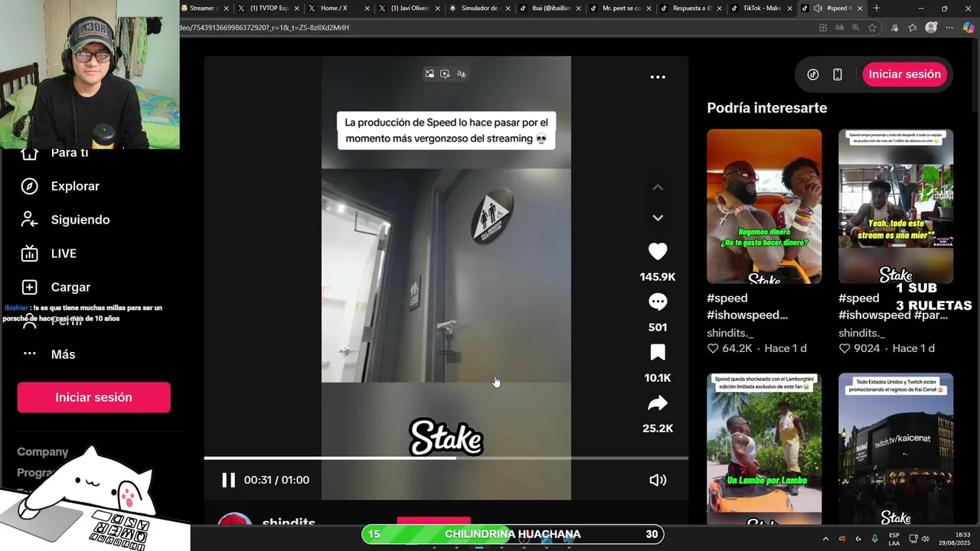Open the get-app phone icon in the header
Image resolution: width=980 pixels, height=551 pixels.
[x=838, y=74]
